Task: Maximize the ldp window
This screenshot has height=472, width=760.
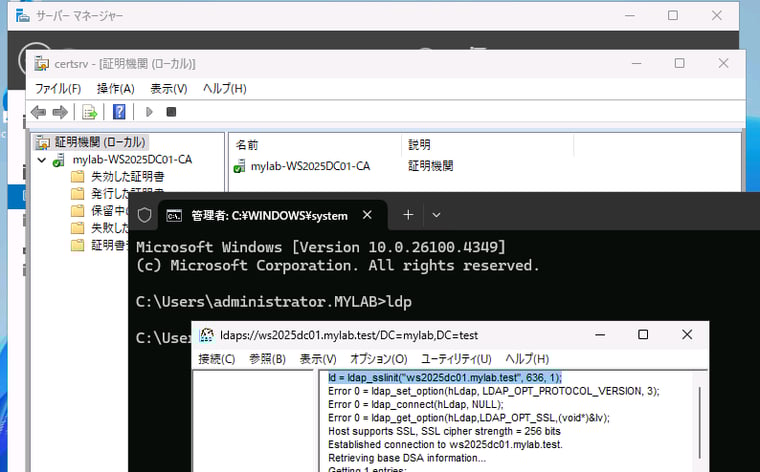Action: pos(643,334)
